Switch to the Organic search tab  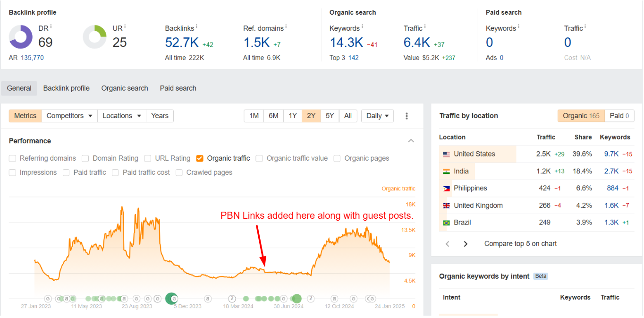pos(125,88)
